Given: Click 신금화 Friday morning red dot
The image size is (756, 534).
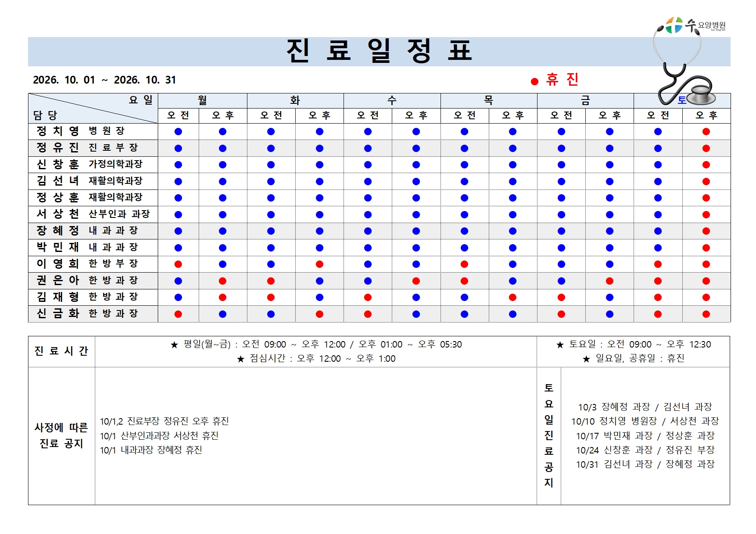Looking at the screenshot, I should click(x=561, y=314).
